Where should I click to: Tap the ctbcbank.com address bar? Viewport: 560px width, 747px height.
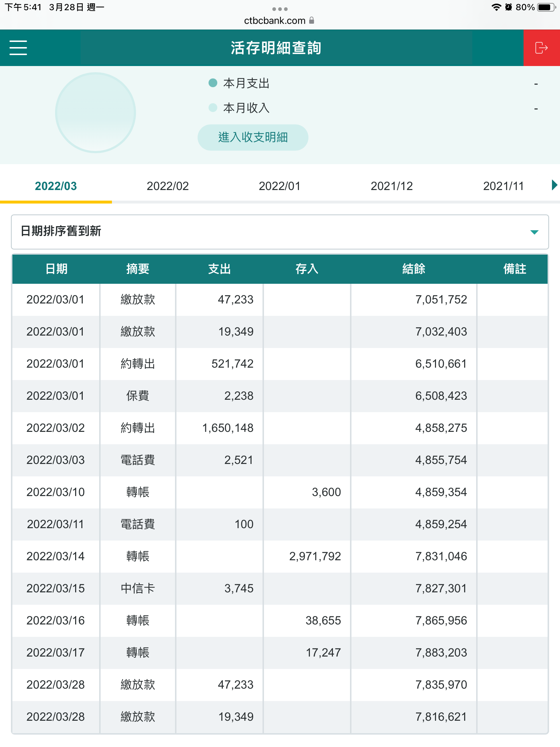[275, 20]
